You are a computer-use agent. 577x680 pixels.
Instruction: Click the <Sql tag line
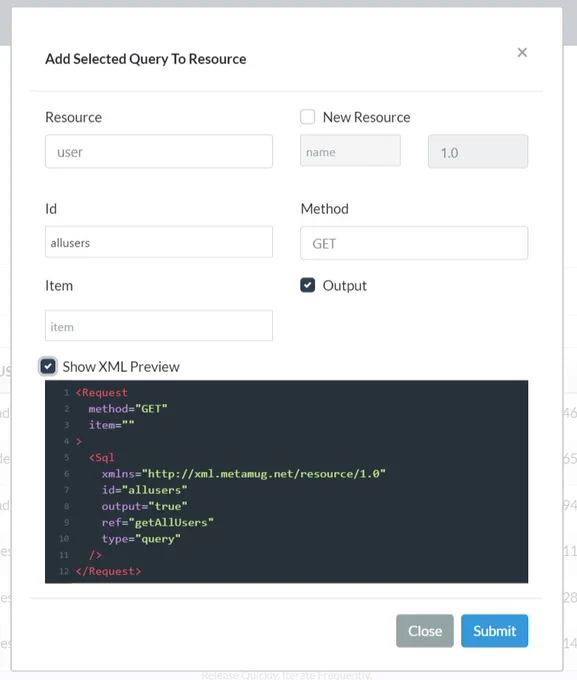pos(102,457)
